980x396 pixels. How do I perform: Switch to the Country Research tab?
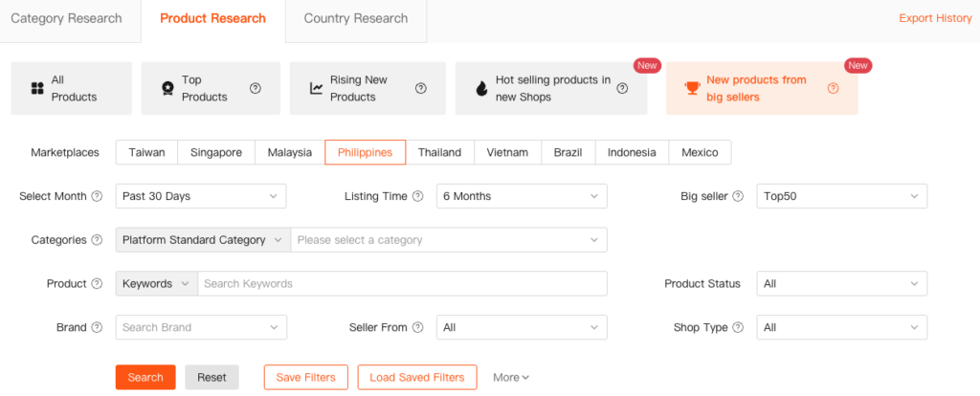355,18
